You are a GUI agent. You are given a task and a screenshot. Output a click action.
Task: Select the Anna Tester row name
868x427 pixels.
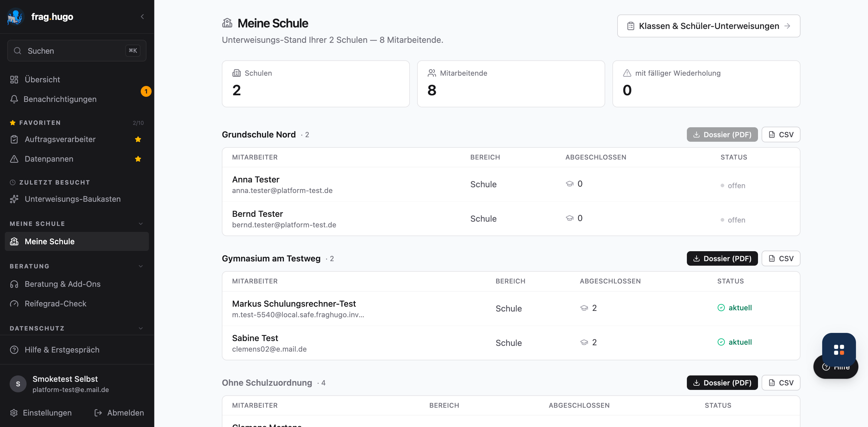pos(256,179)
